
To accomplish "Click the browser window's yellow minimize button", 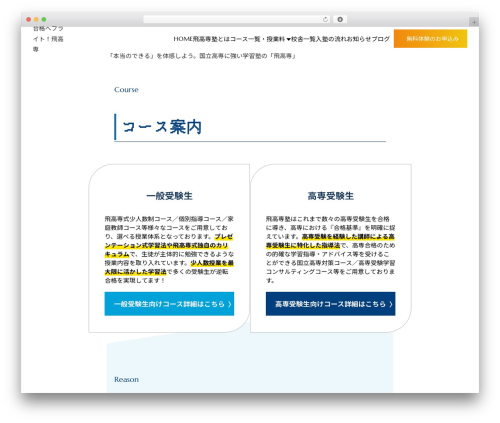I will point(36,20).
